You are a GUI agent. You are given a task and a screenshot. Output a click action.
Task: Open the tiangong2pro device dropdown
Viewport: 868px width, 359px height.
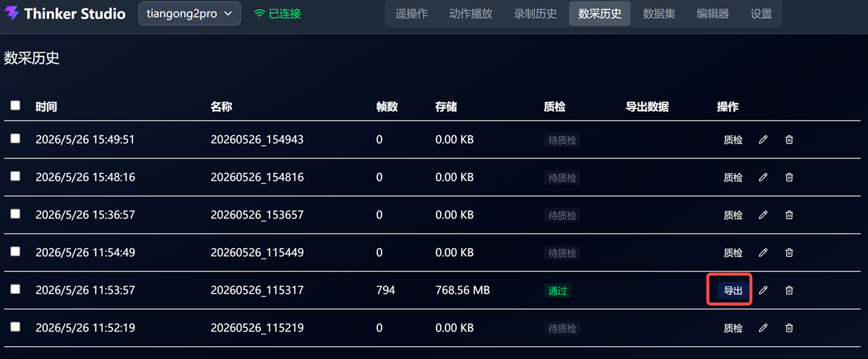pyautogui.click(x=190, y=13)
